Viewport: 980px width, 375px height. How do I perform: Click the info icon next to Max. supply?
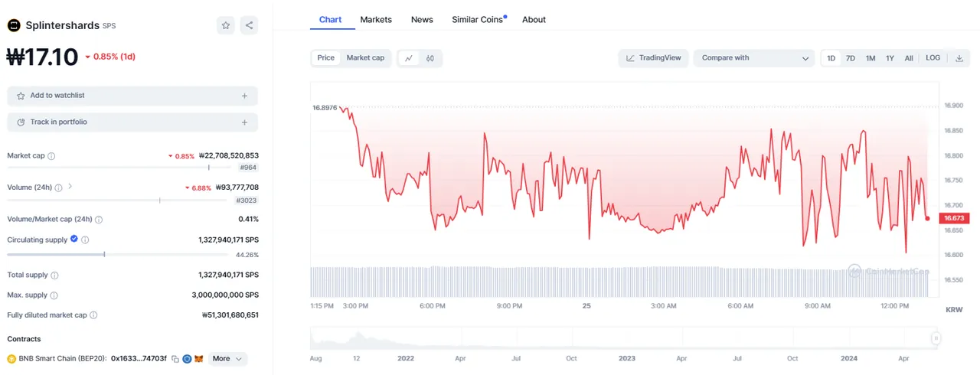pos(54,295)
